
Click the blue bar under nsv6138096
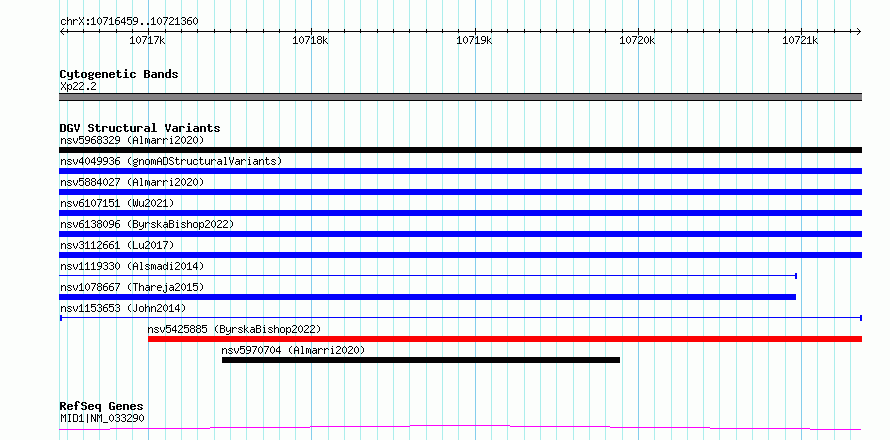pyautogui.click(x=460, y=234)
